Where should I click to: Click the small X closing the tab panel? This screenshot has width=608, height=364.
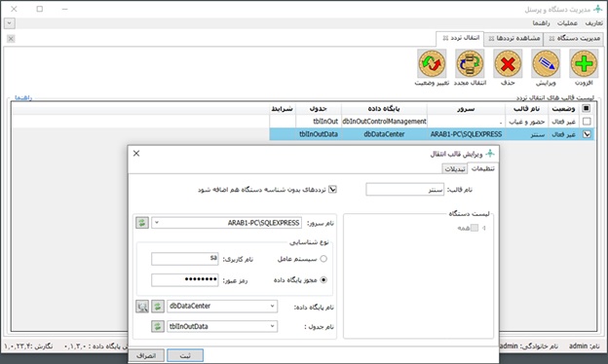[11, 38]
